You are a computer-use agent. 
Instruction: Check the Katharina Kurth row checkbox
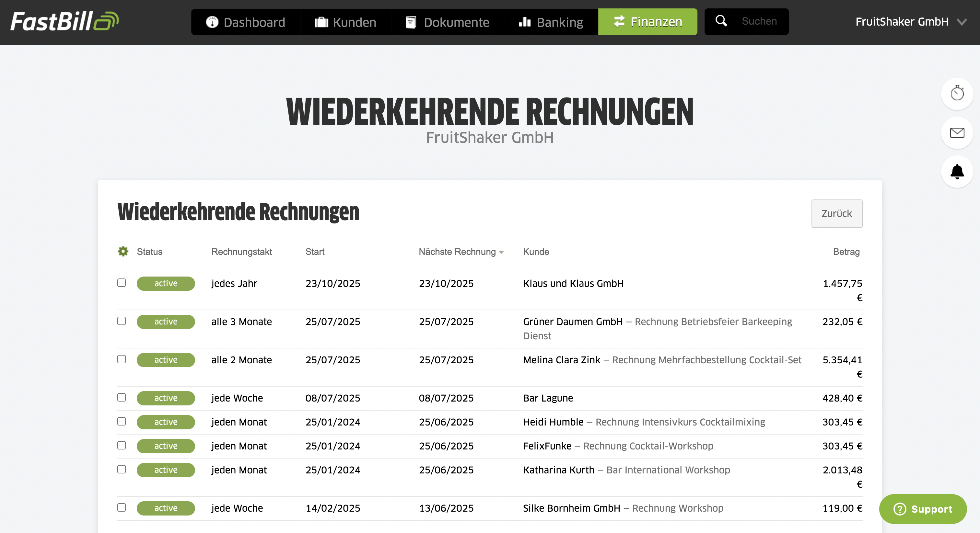point(121,469)
